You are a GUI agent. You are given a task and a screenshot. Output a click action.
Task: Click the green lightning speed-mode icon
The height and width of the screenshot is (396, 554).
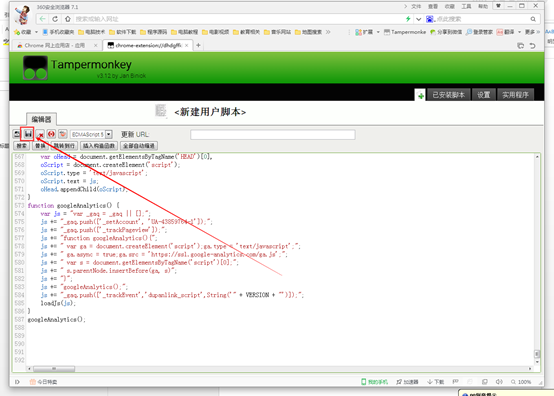pyautogui.click(x=408, y=19)
